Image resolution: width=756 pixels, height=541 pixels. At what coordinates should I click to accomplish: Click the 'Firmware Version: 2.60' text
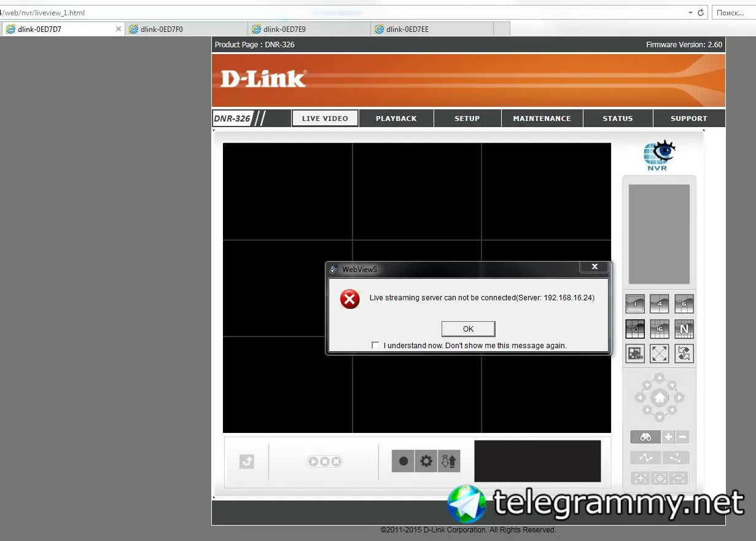(684, 45)
